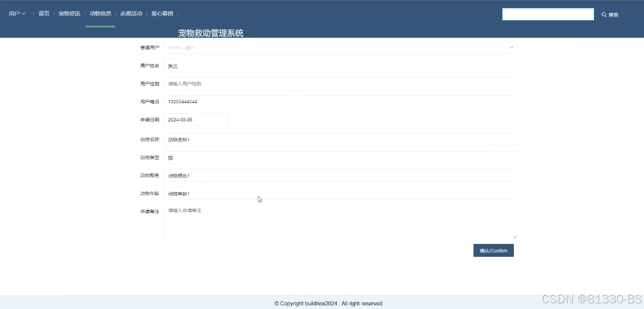Click the 动物颜色 input field

(x=340, y=176)
